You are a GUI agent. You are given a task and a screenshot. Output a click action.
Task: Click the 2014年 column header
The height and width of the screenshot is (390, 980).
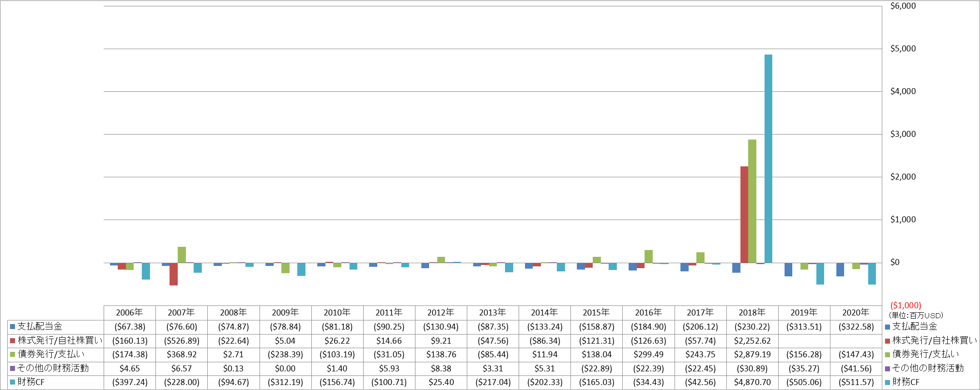coord(545,313)
